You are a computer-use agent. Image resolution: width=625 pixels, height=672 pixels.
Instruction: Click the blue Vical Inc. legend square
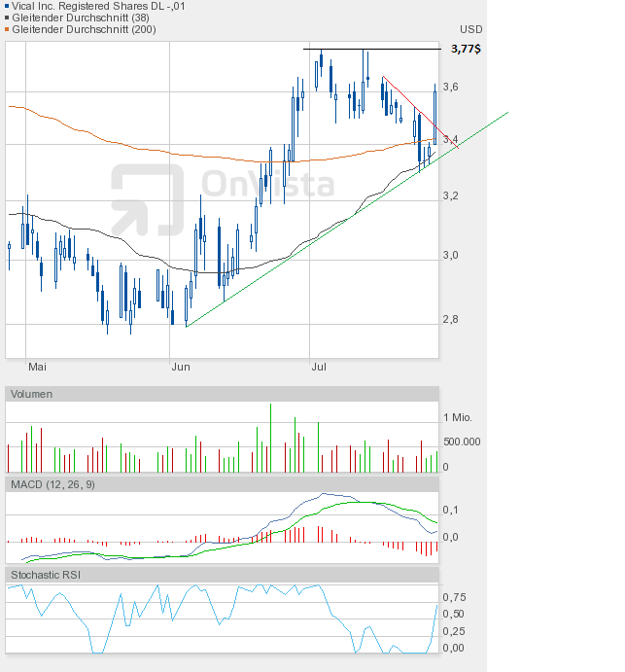pos(7,6)
